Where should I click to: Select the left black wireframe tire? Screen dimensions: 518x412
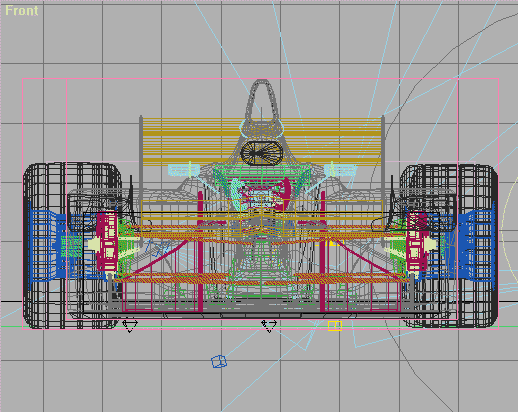click(x=72, y=246)
